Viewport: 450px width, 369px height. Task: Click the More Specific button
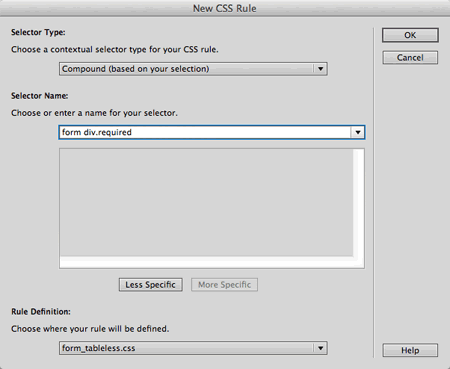224,285
